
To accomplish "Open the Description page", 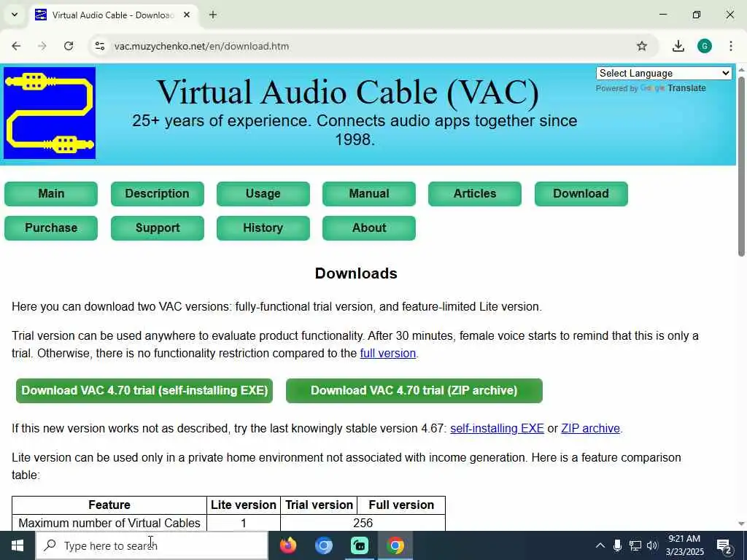I will pos(158,194).
